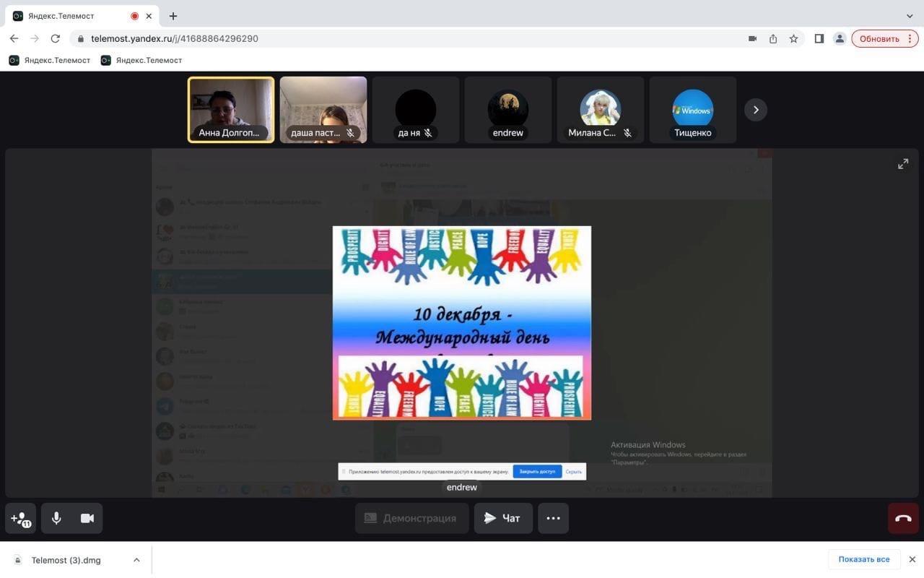Image resolution: width=924 pixels, height=578 pixels.
Task: Select the Тищенко participant tile
Action: tap(692, 110)
